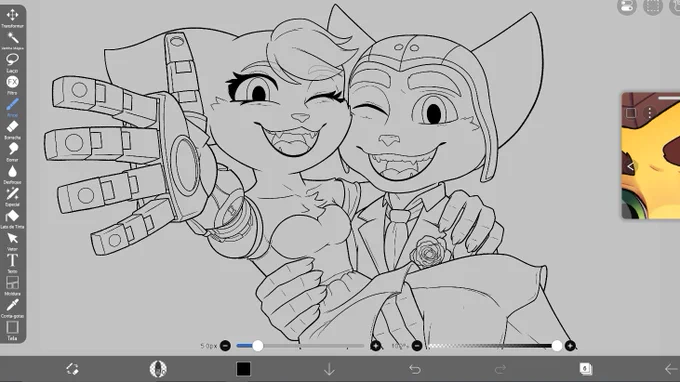Select the Lata de Tinta (bucket) tool

coord(12,219)
